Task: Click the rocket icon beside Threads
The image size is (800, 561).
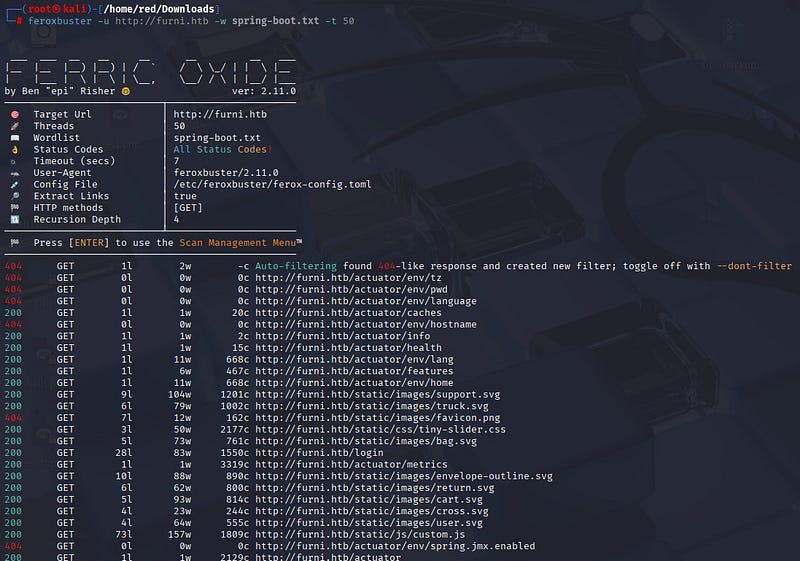Action: point(14,127)
